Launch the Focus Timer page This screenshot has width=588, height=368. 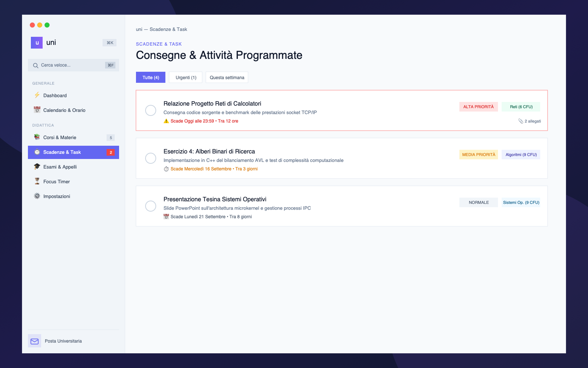tap(73, 182)
